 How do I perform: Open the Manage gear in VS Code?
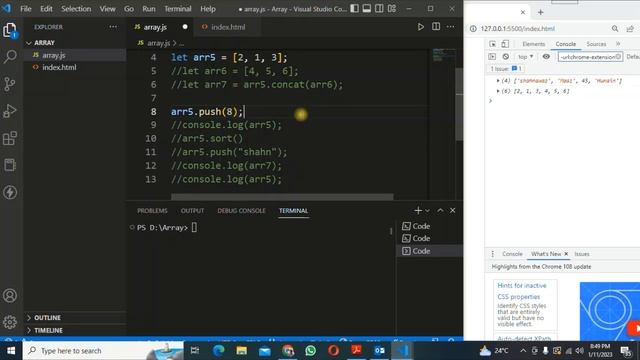pos(10,322)
